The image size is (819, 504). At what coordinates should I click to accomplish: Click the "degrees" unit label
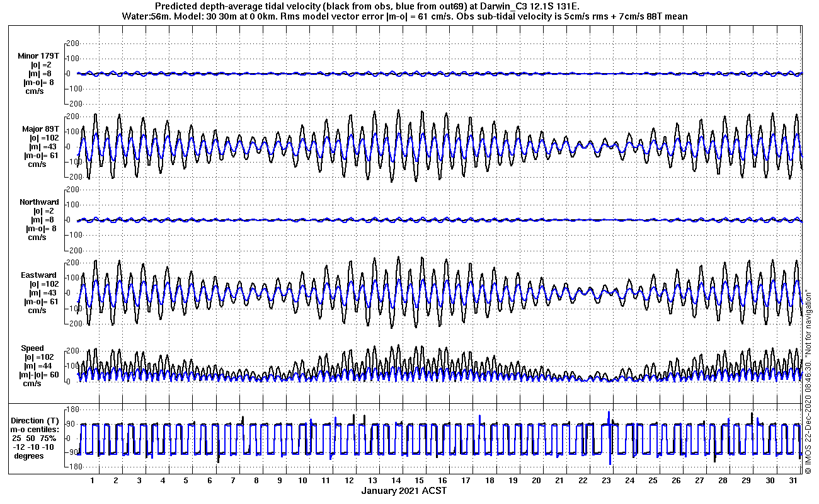coord(29,456)
